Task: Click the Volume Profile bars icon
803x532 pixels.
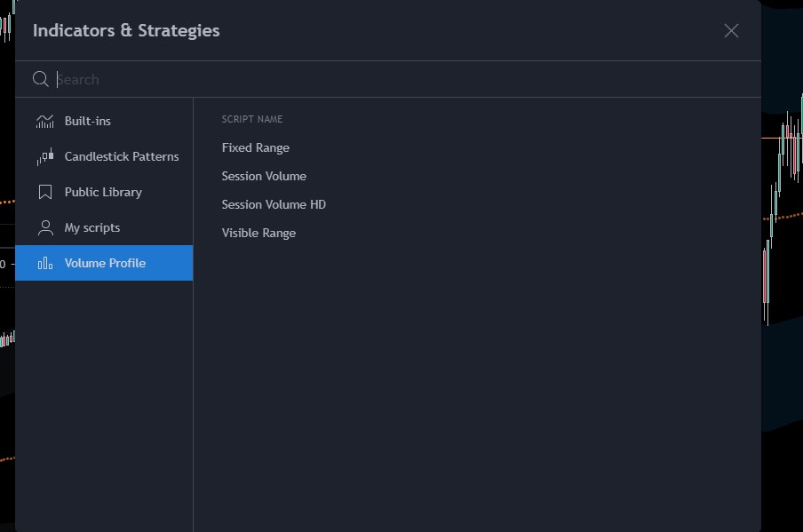Action: click(x=45, y=263)
